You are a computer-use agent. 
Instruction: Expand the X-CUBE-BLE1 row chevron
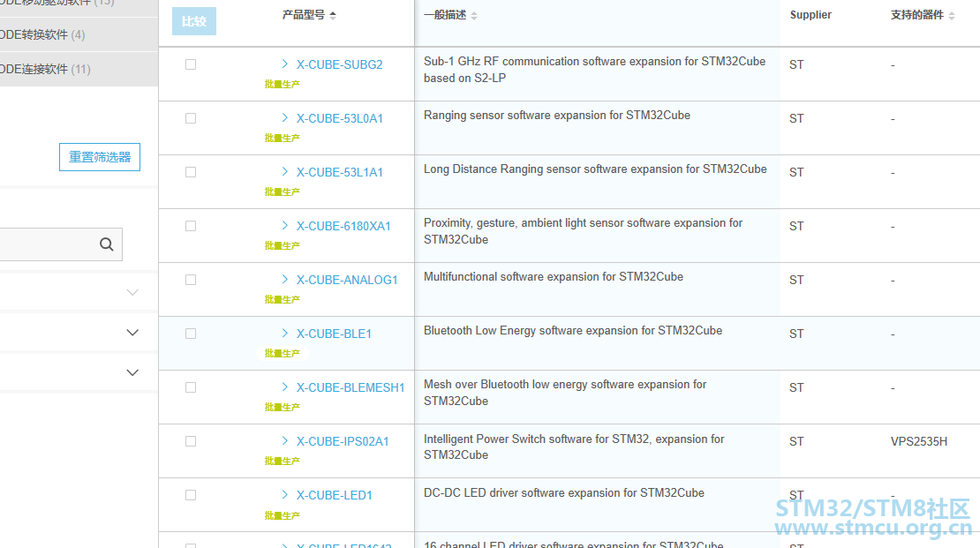click(x=285, y=333)
